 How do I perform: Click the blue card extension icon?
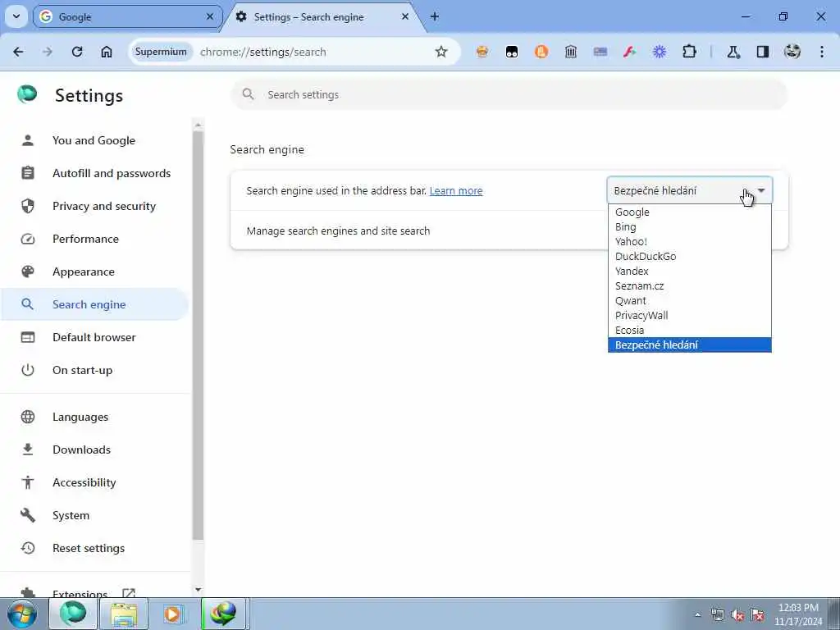click(x=600, y=52)
